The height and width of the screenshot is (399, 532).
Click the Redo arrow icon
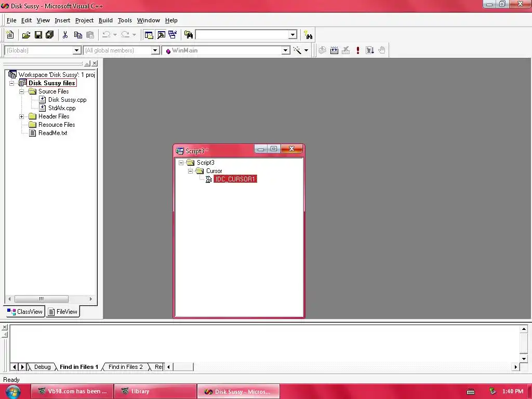(x=125, y=35)
